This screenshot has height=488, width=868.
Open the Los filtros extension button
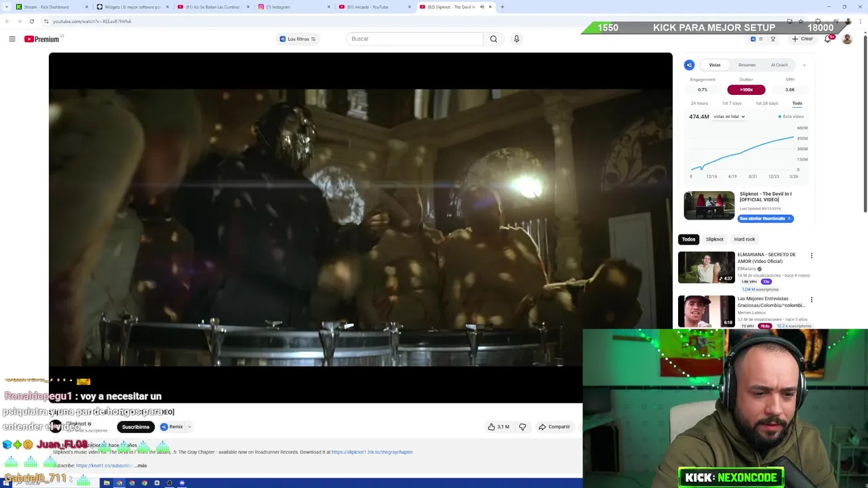pyautogui.click(x=298, y=39)
